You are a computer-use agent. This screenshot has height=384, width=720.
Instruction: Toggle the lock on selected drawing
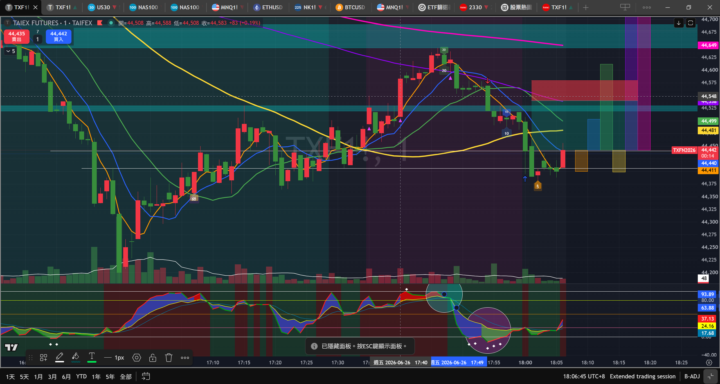point(152,357)
